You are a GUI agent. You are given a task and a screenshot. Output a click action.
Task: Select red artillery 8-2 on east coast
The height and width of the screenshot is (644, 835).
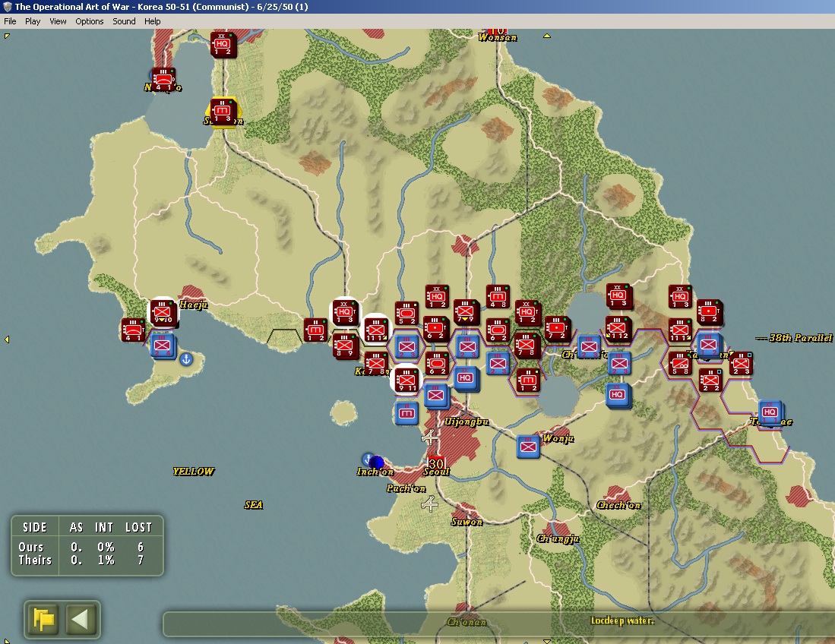click(709, 312)
